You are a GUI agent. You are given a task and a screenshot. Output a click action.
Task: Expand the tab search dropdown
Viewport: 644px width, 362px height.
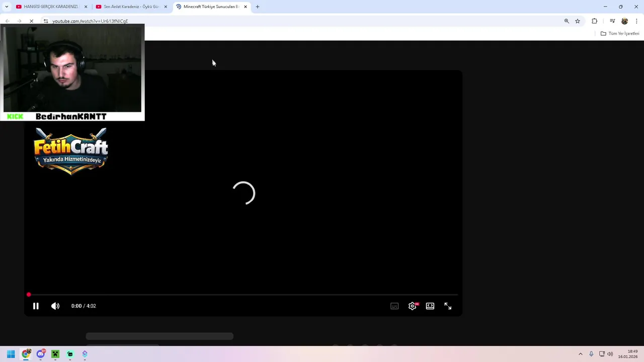pyautogui.click(x=6, y=7)
